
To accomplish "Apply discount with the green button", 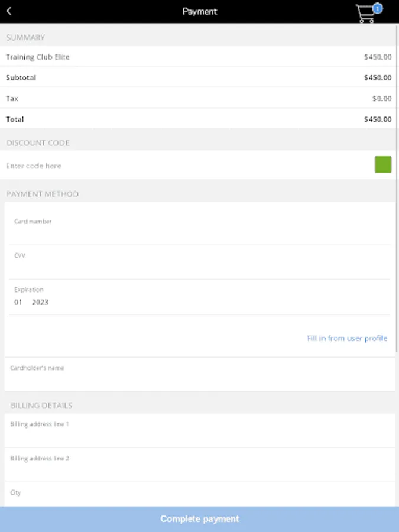I will pyautogui.click(x=383, y=165).
